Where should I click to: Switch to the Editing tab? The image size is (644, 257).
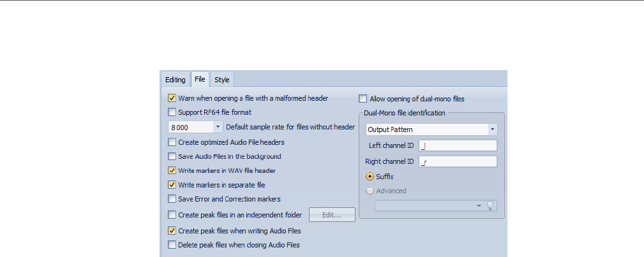click(175, 80)
